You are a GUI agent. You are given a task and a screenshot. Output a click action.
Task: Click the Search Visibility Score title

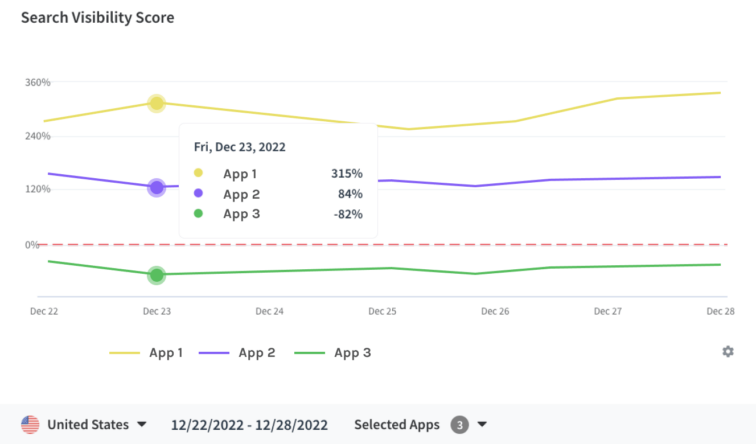[98, 18]
